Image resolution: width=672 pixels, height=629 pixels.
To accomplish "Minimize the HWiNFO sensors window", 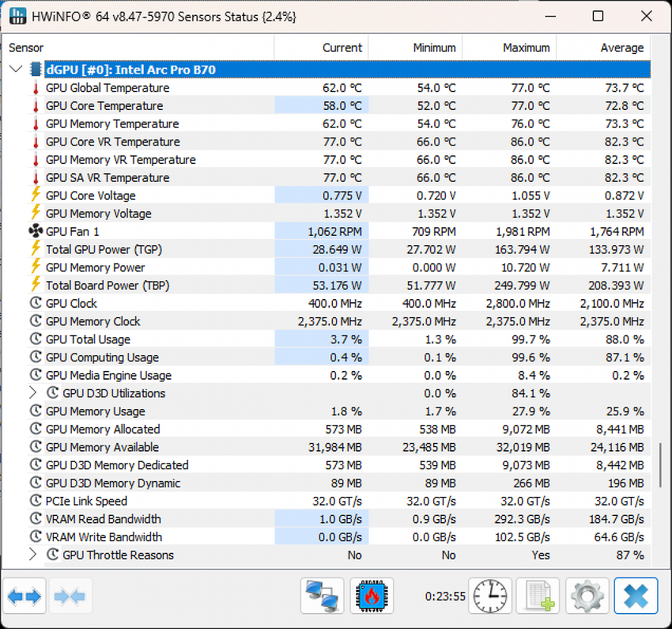I will [551, 17].
